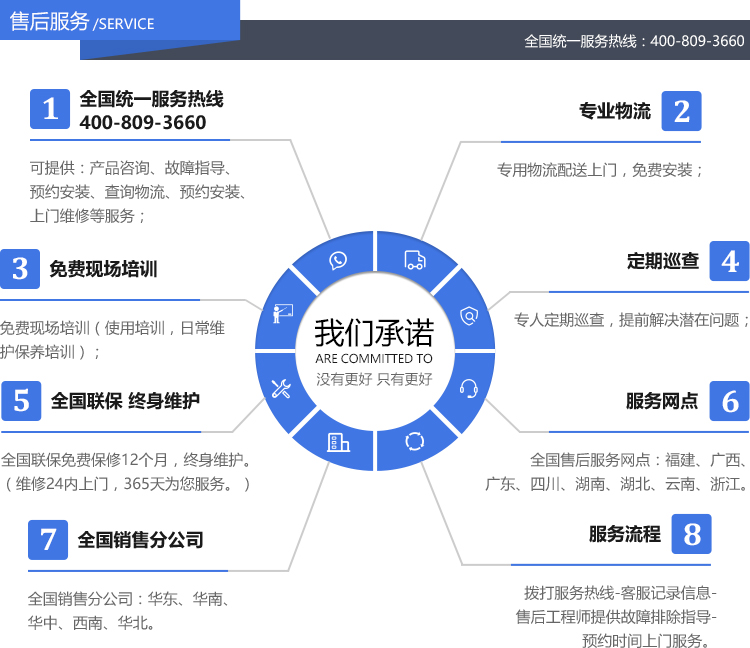Select the blue number 7 badge
Viewport: 750px width, 648px height.
tap(48, 540)
